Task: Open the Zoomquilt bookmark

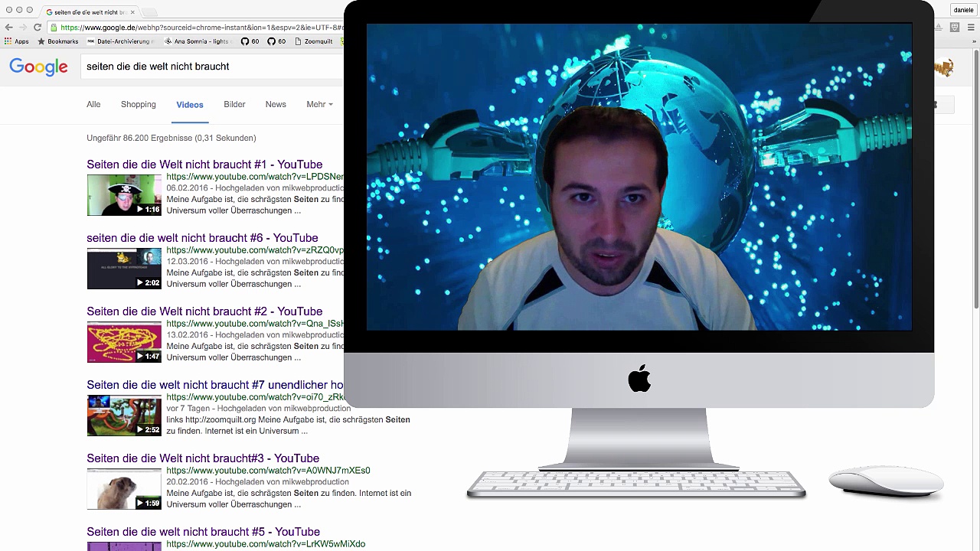Action: point(313,41)
